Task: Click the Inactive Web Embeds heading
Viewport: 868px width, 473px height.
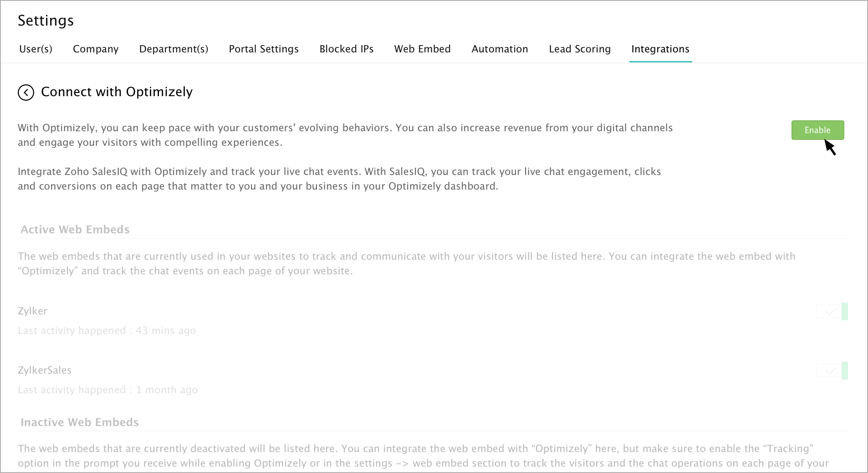Action: [80, 422]
